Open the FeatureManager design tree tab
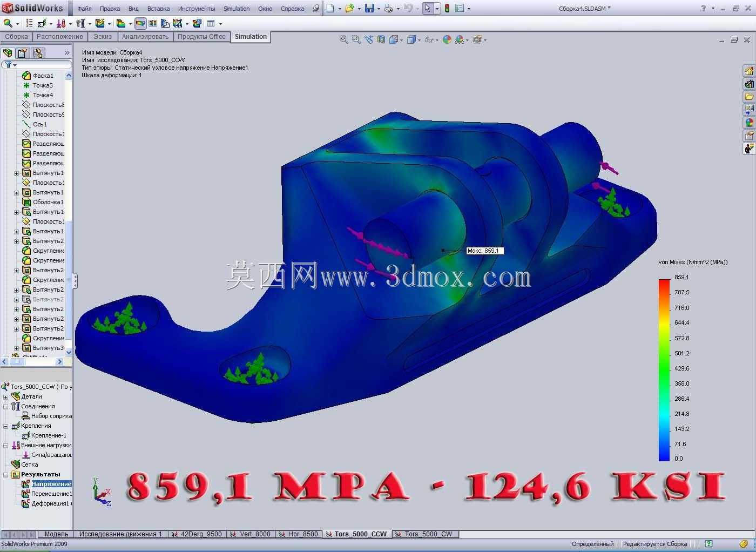The height and width of the screenshot is (552, 756). [x=8, y=52]
